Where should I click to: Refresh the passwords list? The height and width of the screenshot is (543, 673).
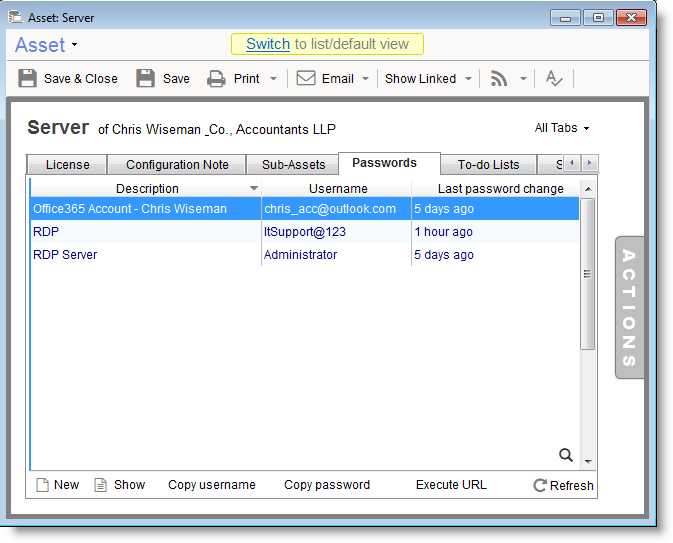[x=563, y=485]
